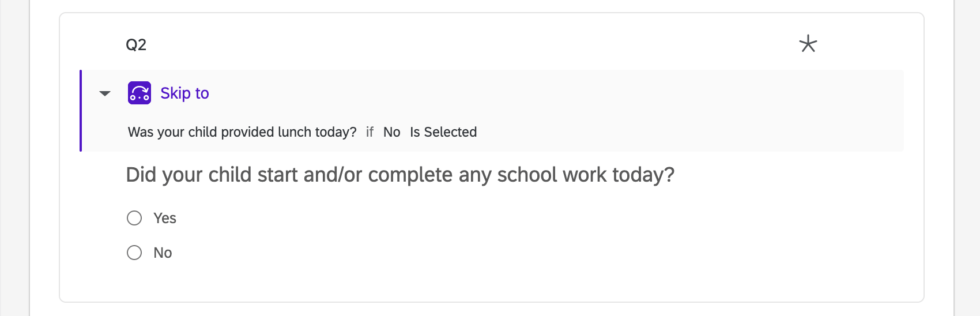Click the Yes answer choice label
The height and width of the screenshot is (316, 980).
click(165, 218)
